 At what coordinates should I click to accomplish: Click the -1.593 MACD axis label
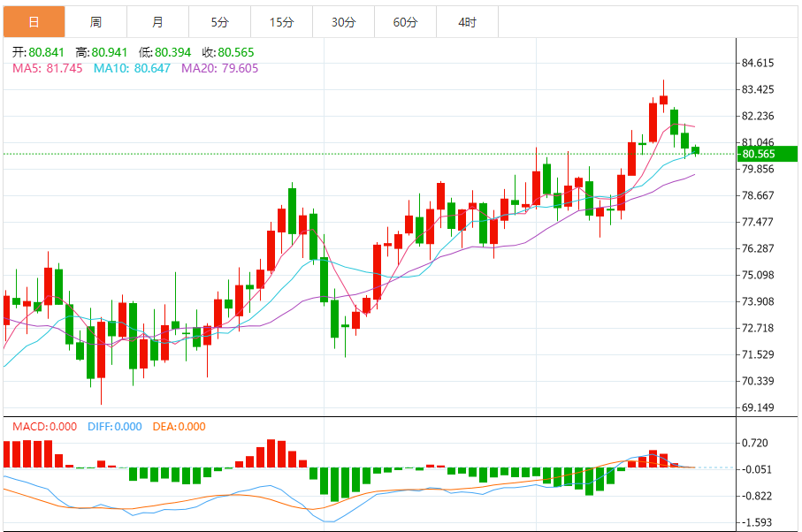(757, 523)
